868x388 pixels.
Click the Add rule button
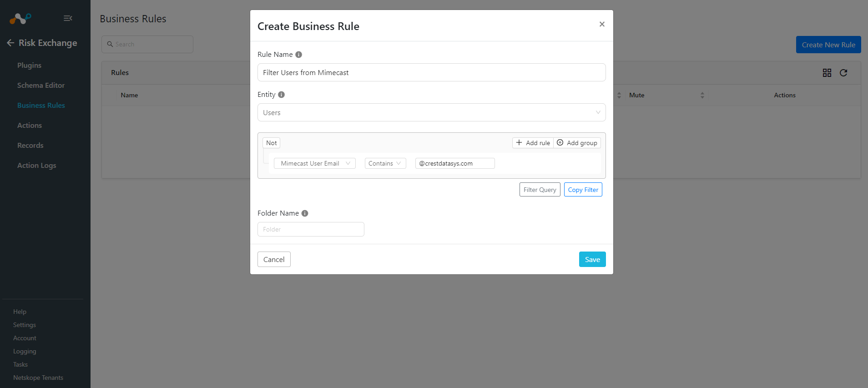click(x=533, y=143)
